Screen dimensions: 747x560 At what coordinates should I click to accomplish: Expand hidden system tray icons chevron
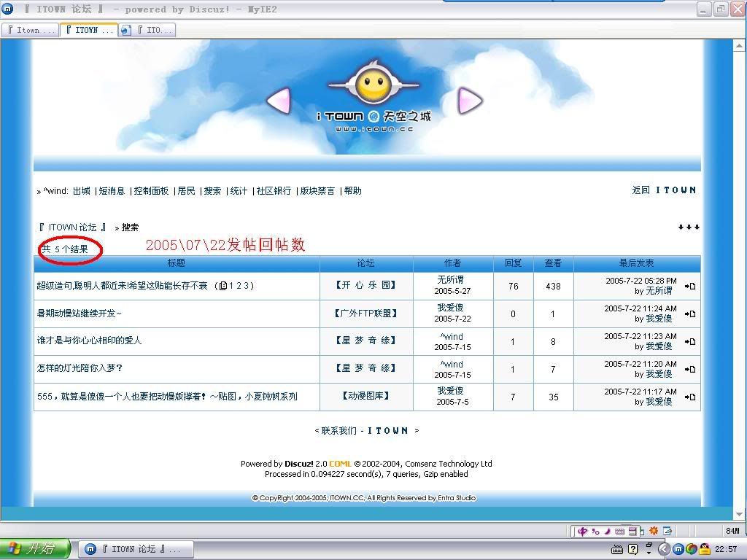click(664, 550)
